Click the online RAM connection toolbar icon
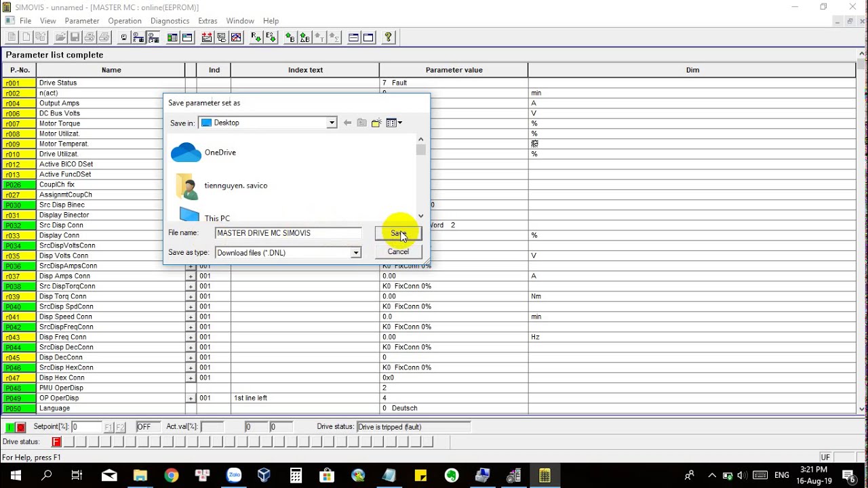Screen dimensions: 868x488 [x=138, y=37]
